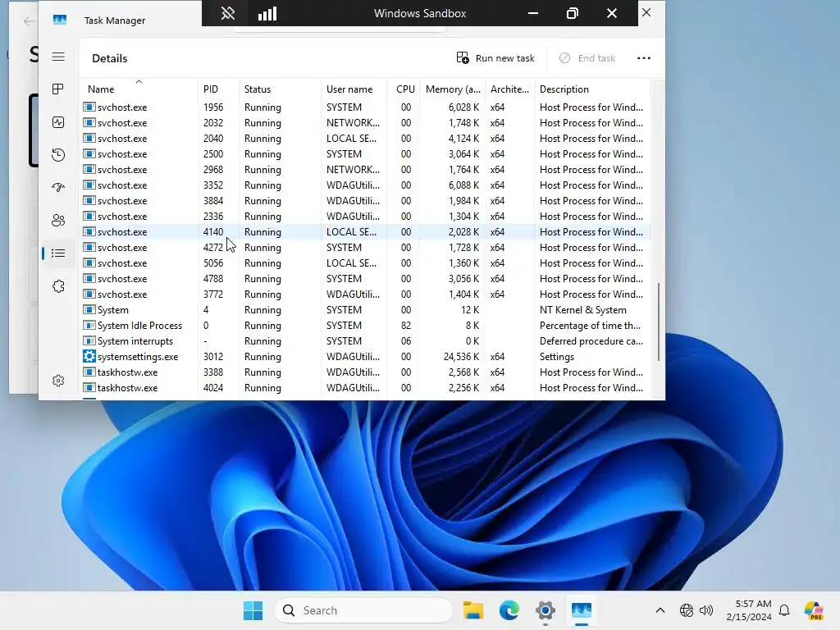Select svchost.exe row with PID 2500
840x630 pixels.
click(366, 153)
